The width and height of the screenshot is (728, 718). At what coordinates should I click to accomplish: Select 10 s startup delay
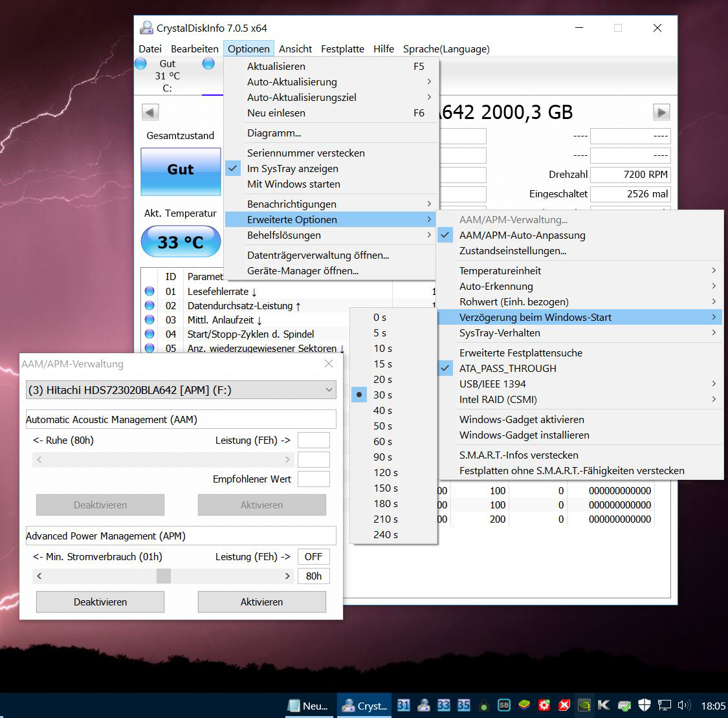click(393, 349)
